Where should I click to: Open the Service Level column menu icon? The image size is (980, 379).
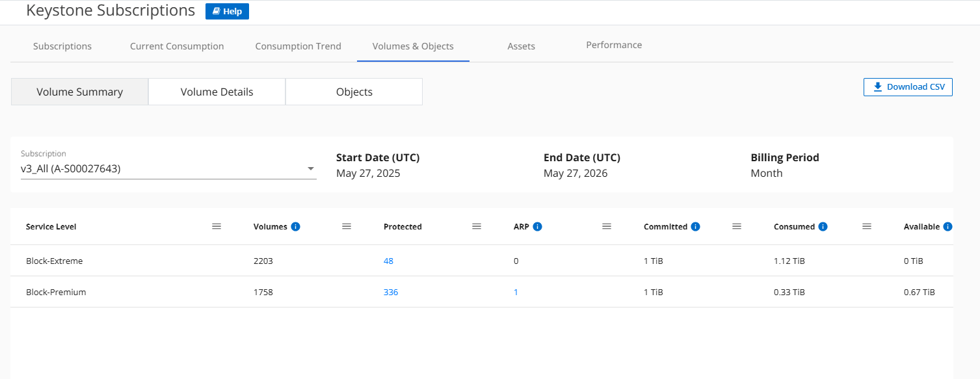click(217, 226)
